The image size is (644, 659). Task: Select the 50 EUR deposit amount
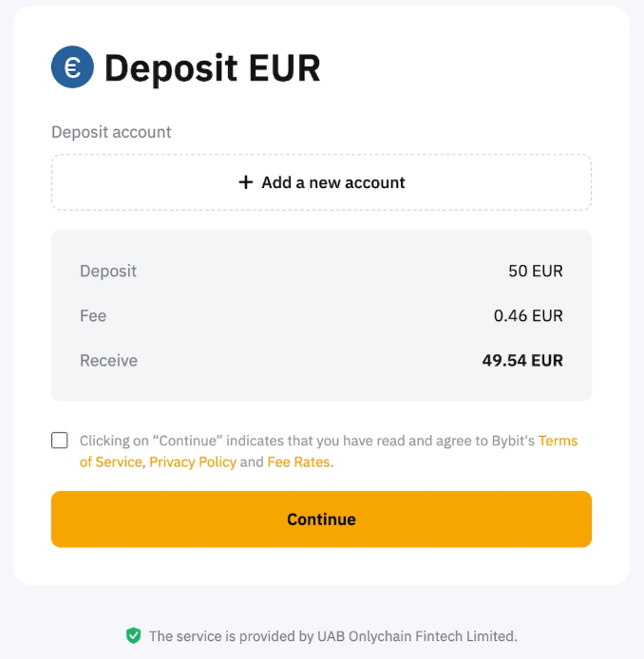[x=536, y=272]
